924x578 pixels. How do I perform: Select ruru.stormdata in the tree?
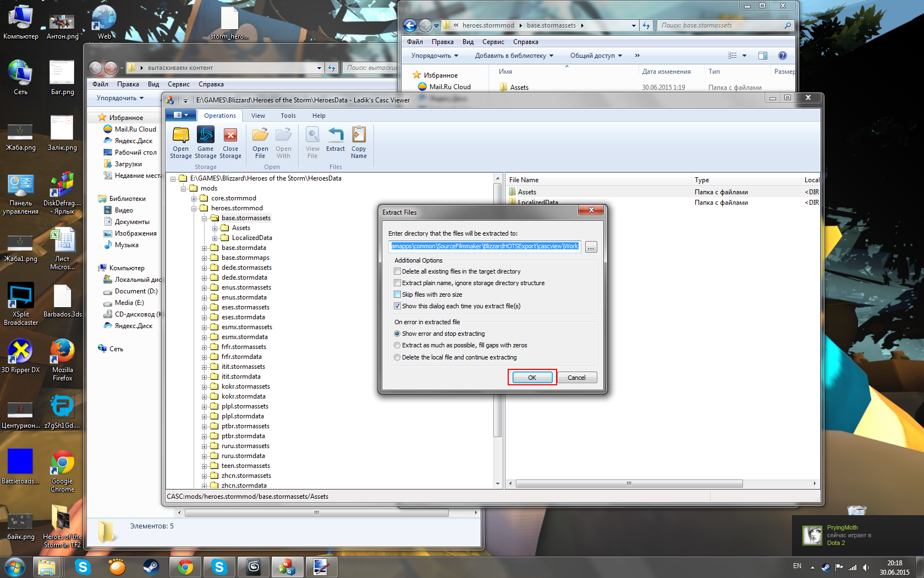(x=243, y=456)
